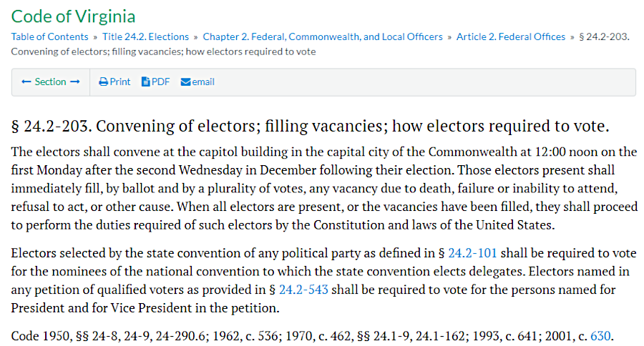
Task: Open Chapter 2 Federal, Commonwealth, Local Officers breadcrumb
Action: point(322,36)
